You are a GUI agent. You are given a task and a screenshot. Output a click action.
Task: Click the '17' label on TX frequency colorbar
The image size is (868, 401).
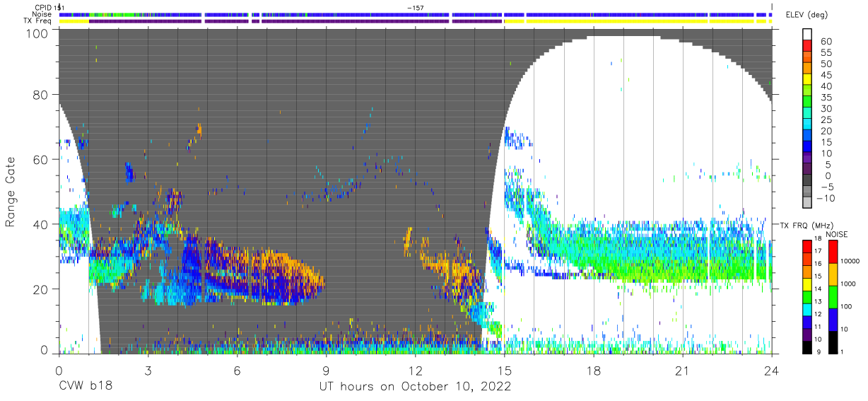[x=818, y=251]
